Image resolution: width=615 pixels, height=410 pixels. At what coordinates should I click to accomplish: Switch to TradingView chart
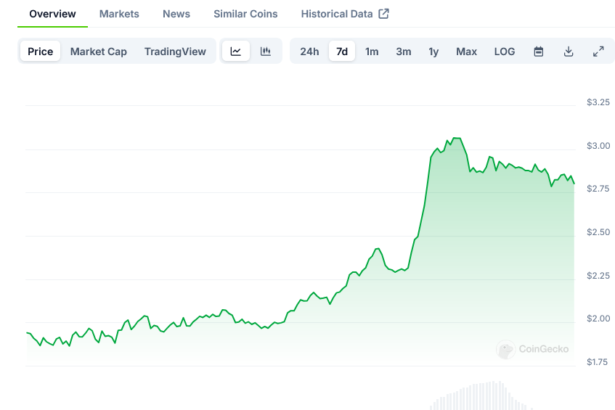click(174, 51)
